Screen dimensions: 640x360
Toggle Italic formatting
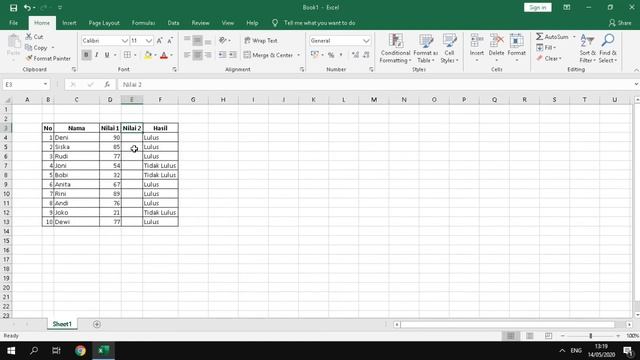click(x=96, y=55)
